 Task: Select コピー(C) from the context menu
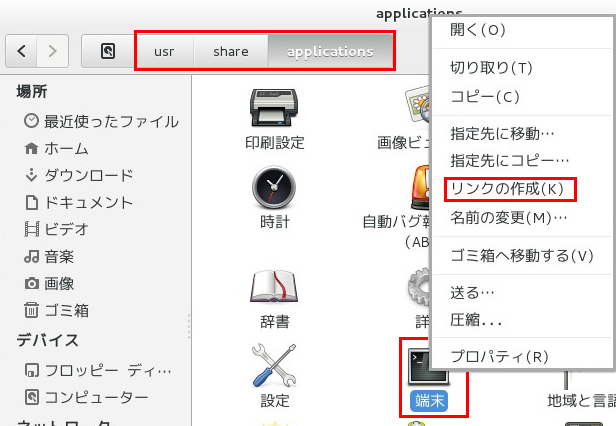[485, 97]
